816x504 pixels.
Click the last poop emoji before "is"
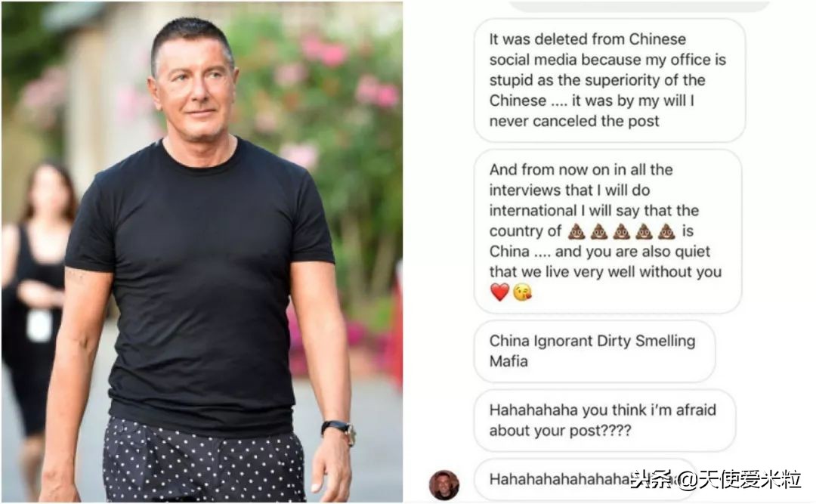pyautogui.click(x=666, y=231)
